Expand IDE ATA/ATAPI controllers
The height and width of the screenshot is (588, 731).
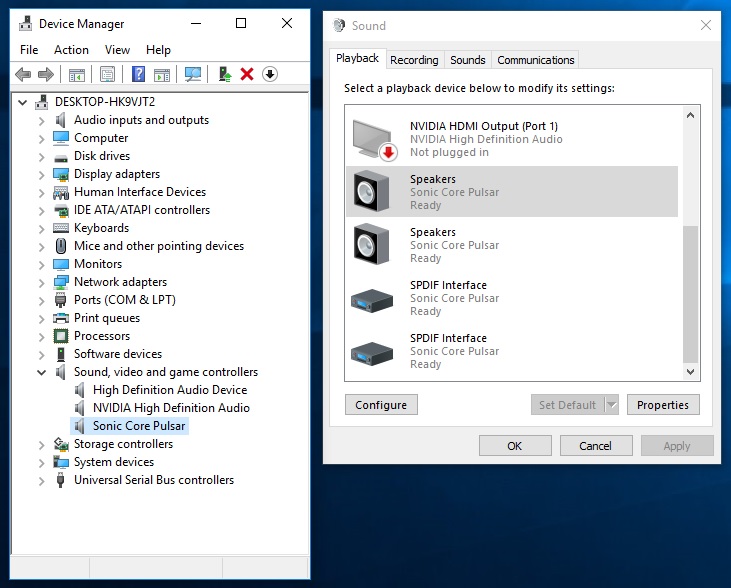click(41, 211)
